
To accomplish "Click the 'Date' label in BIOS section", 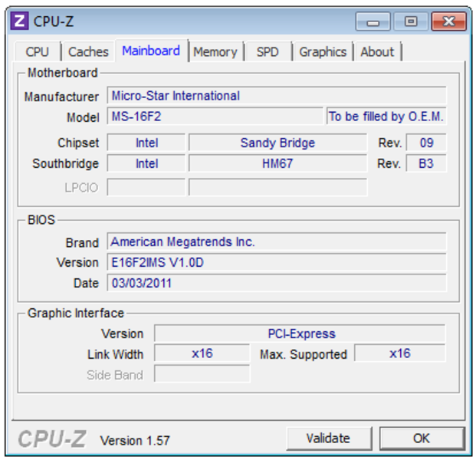I will (x=86, y=284).
